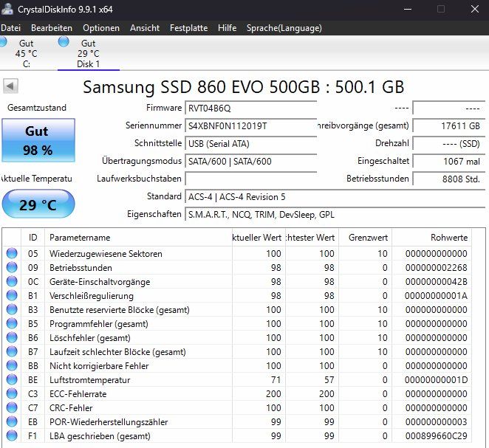Click current value 200 for ECC-Fehlerrate

click(x=273, y=394)
